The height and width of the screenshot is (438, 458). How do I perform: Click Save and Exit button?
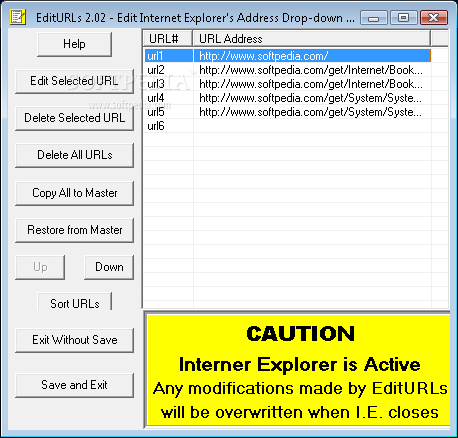coord(74,385)
